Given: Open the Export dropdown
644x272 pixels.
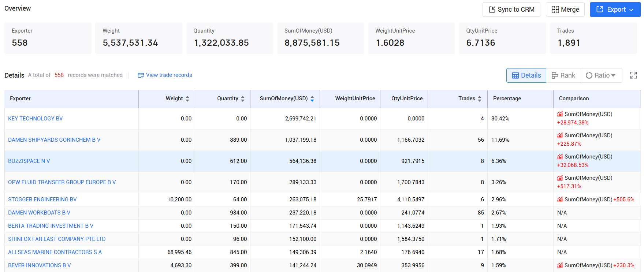Looking at the screenshot, I should (615, 10).
